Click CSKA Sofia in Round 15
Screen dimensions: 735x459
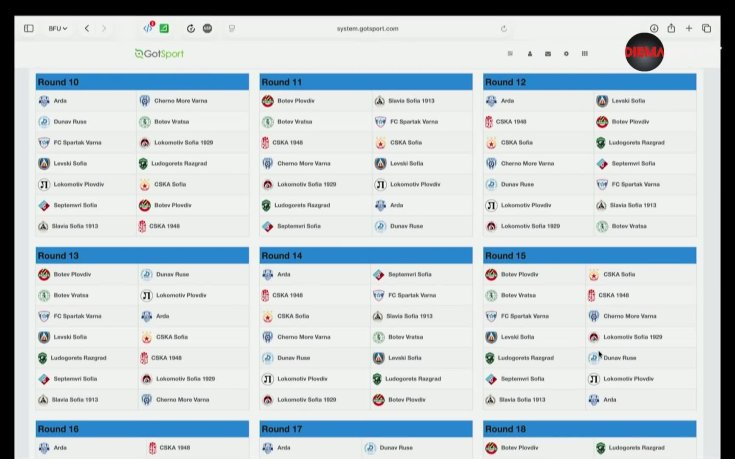619,274
